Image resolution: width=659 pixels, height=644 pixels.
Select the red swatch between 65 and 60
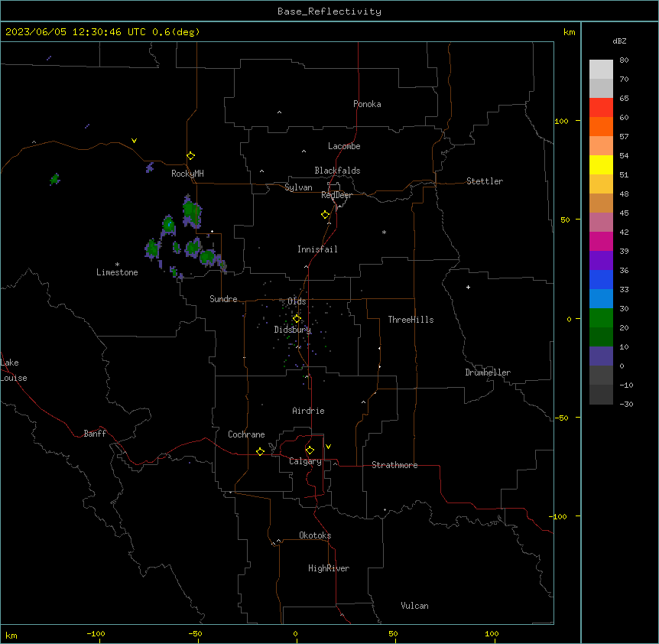pos(601,108)
